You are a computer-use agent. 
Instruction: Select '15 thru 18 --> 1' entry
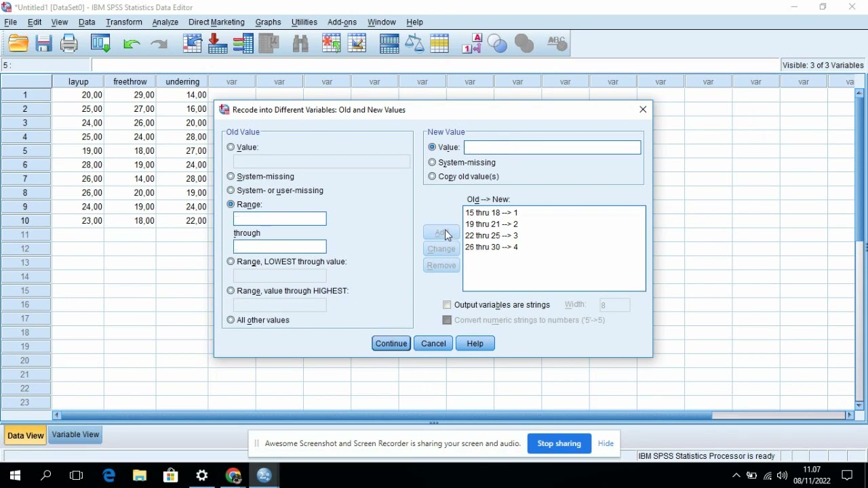tap(492, 213)
